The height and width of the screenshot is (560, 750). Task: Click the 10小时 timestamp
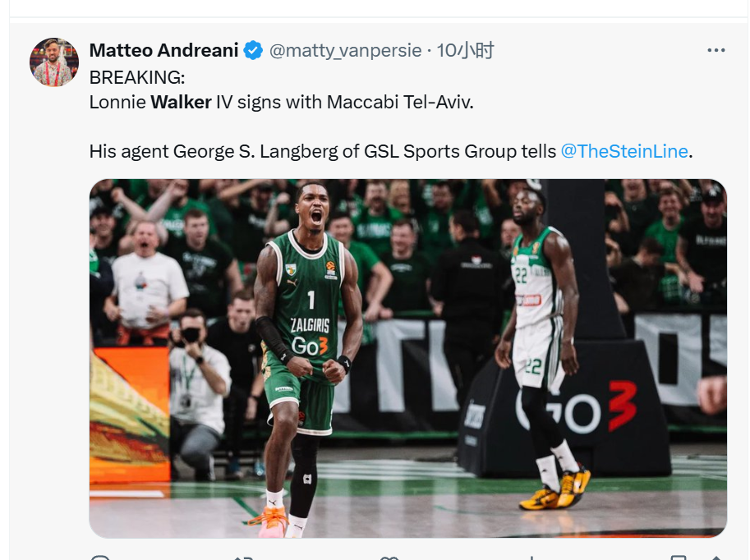[x=465, y=50]
